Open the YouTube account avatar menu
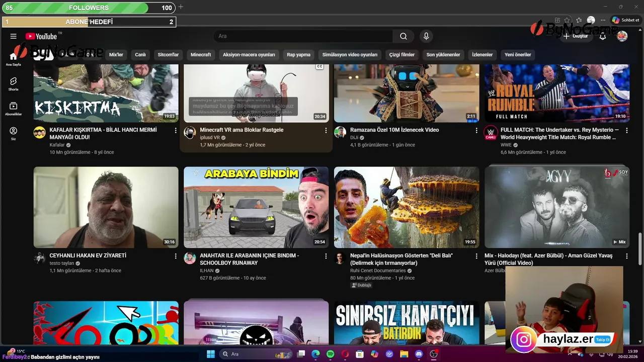 [622, 36]
